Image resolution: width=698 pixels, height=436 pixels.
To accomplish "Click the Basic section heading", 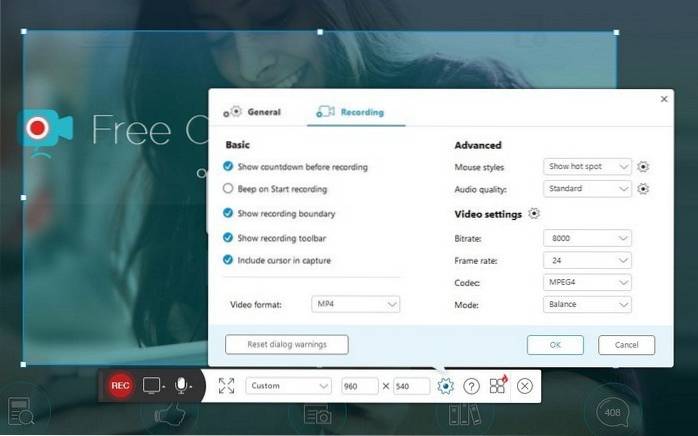I will coord(237,145).
